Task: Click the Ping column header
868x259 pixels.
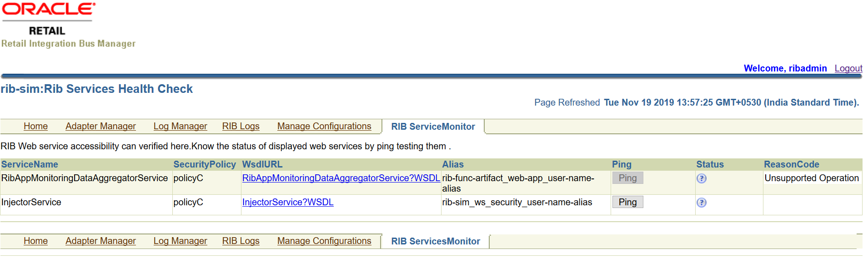Action: click(622, 164)
